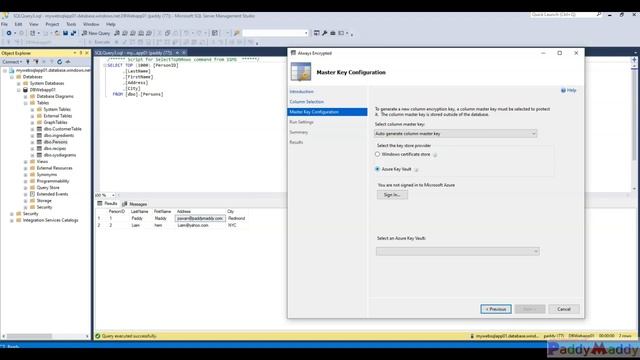Click the Sign in button for Microsoft Azure
Image resolution: width=640 pixels, height=360 pixels.
[x=392, y=195]
